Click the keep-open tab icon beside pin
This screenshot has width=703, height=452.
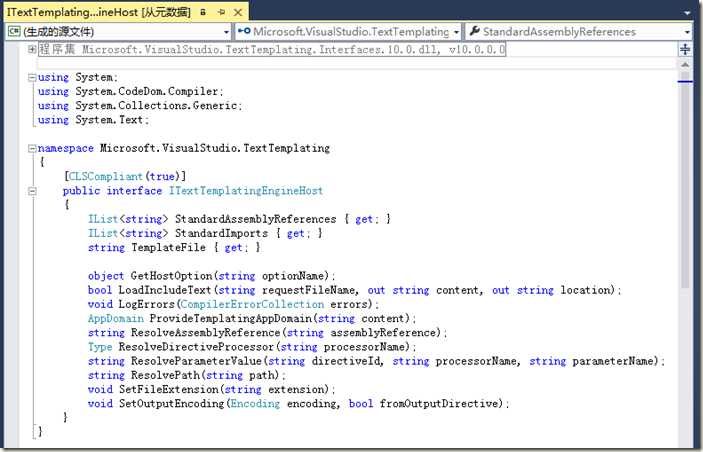tap(203, 13)
